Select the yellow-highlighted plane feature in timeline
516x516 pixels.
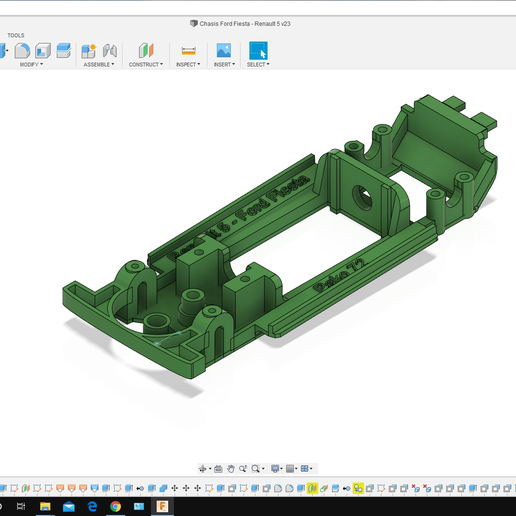click(312, 488)
